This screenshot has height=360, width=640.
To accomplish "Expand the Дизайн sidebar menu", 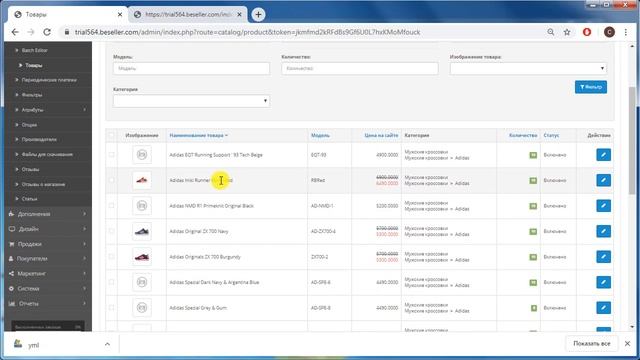I will tap(48, 229).
